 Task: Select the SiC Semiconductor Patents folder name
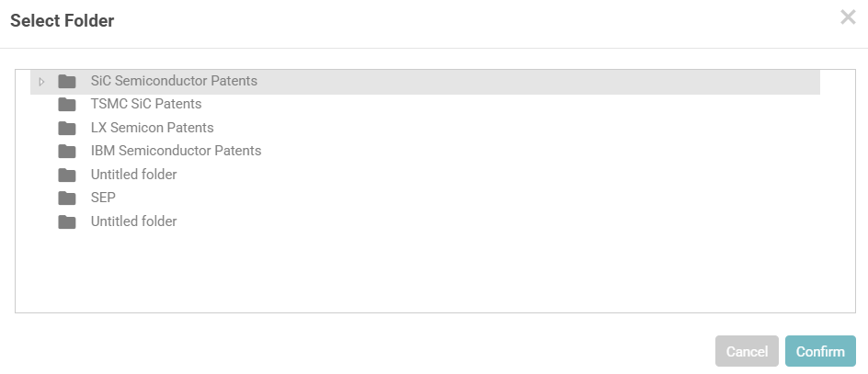click(174, 81)
